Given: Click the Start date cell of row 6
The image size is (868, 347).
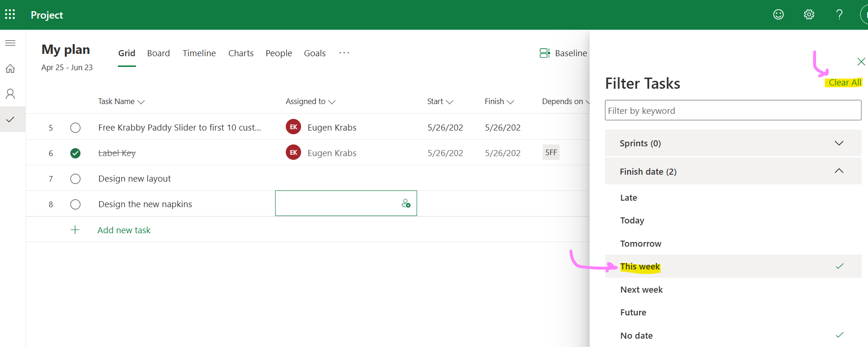Looking at the screenshot, I should coord(445,153).
